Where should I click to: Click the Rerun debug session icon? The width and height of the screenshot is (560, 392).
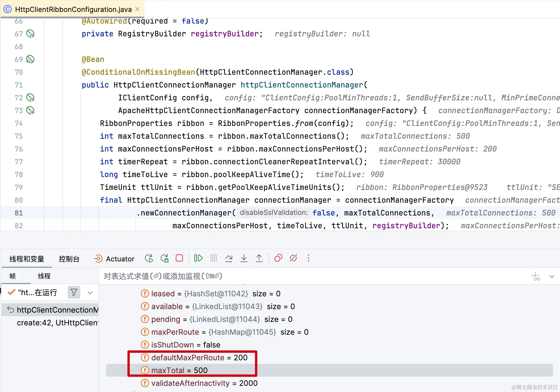[x=149, y=258]
